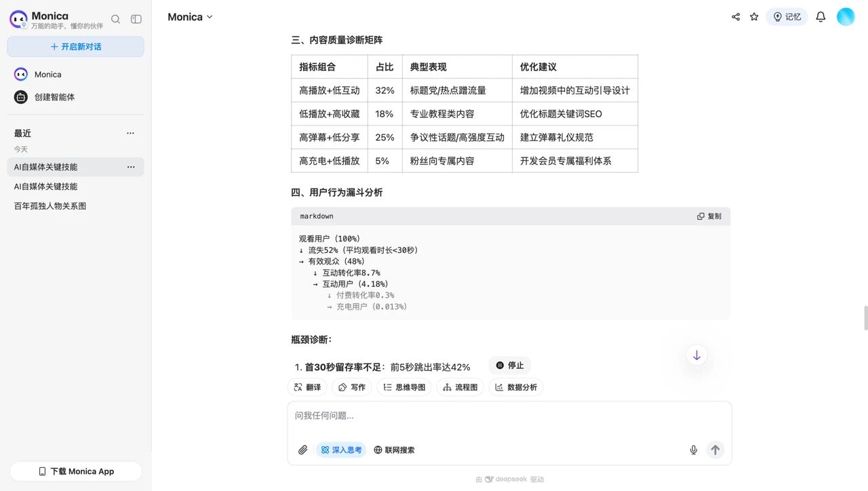Click table cell 高播放+低互动
The image size is (868, 491).
330,90
